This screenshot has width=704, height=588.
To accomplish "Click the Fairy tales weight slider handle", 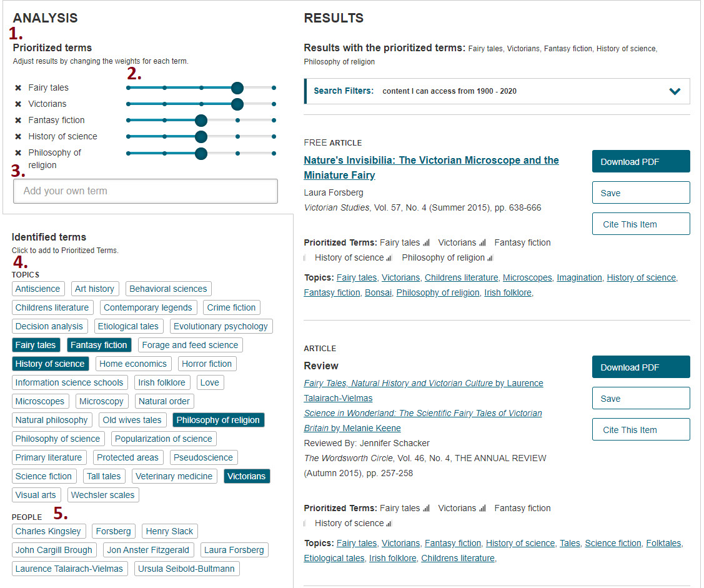I will point(237,88).
